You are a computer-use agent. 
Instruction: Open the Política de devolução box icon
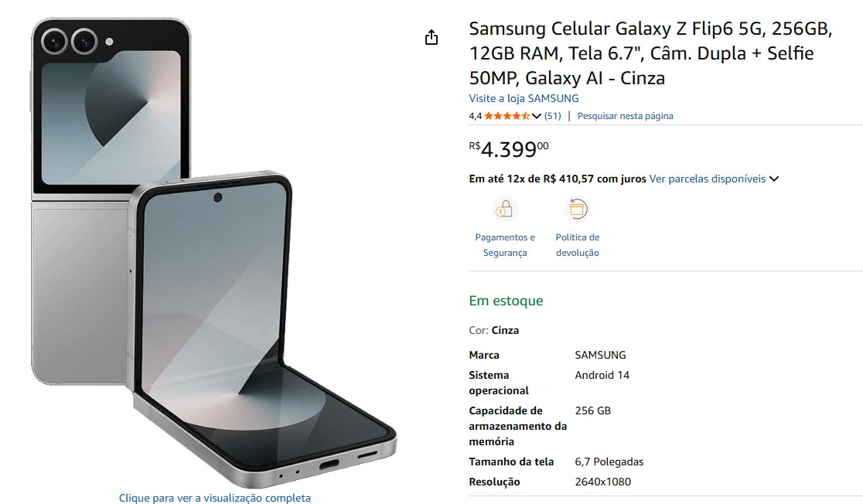point(578,209)
